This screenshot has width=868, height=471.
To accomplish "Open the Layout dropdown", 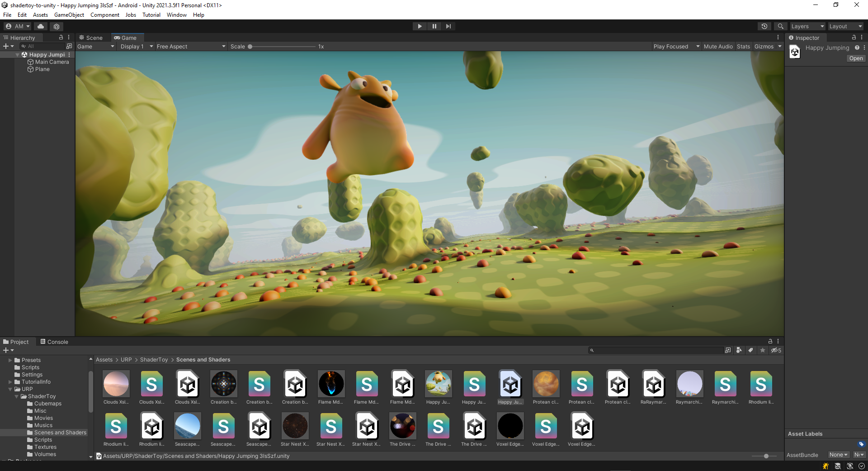I will pyautogui.click(x=845, y=26).
